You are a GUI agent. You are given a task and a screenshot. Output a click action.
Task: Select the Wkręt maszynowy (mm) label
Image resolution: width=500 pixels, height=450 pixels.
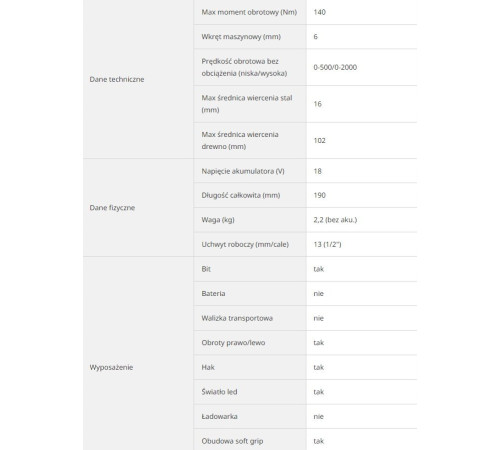[x=241, y=37]
